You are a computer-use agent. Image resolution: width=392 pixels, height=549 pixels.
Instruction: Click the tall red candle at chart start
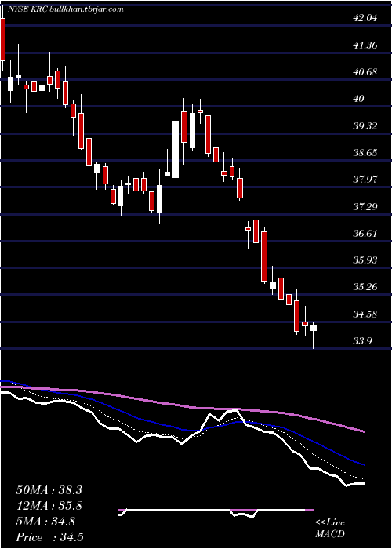click(x=3, y=39)
